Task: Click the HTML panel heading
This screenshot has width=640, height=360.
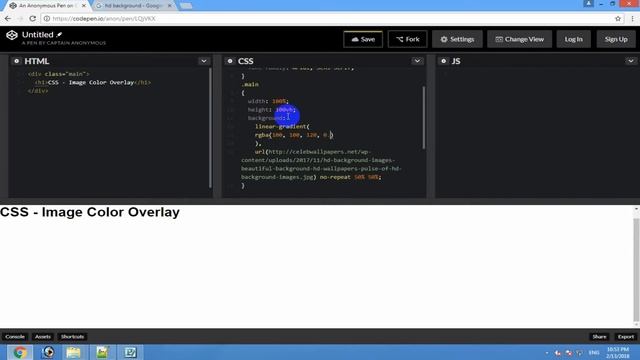Action: point(37,61)
